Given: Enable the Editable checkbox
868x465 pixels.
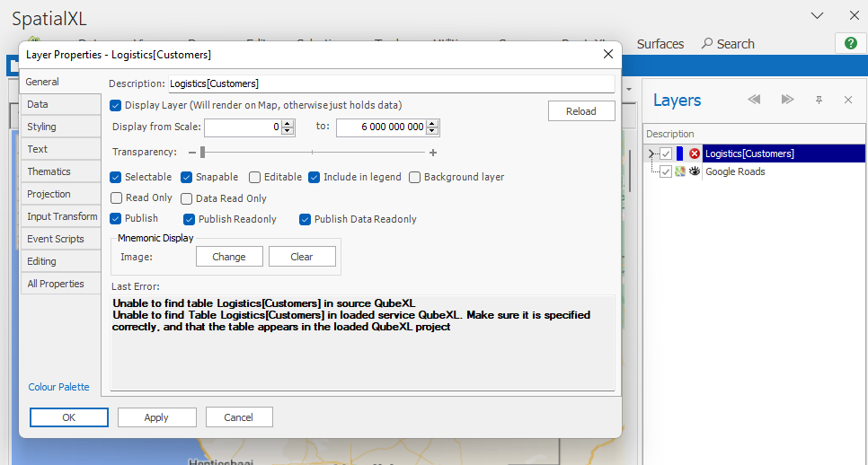Looking at the screenshot, I should coord(255,178).
